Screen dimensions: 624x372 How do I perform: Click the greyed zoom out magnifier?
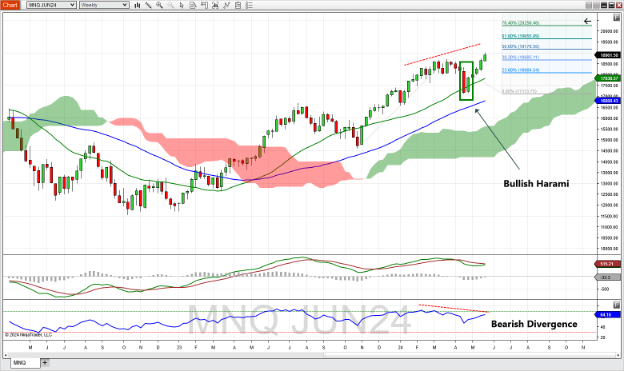click(170, 5)
